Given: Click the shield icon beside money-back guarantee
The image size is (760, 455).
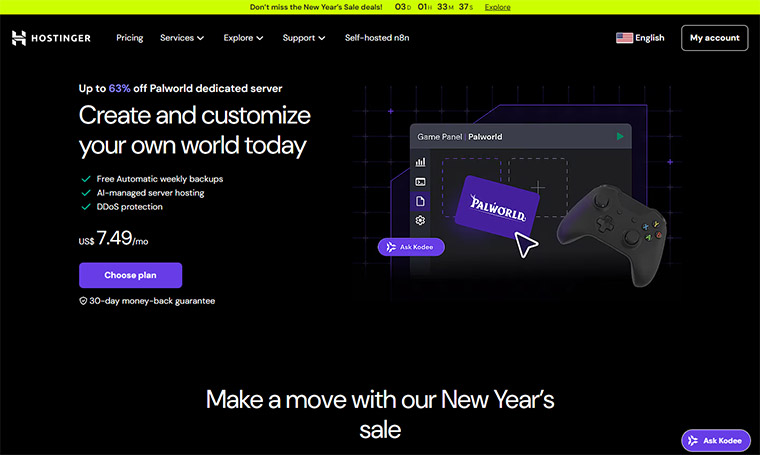Looking at the screenshot, I should point(83,300).
